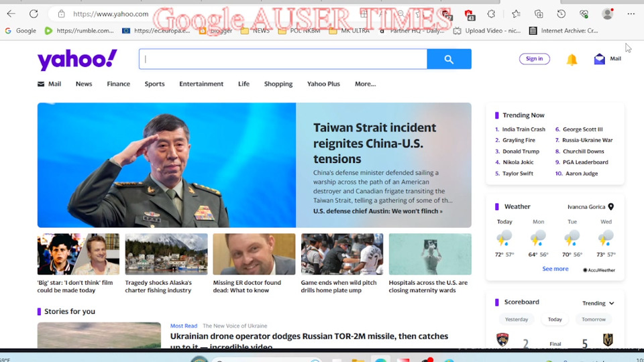
Task: Click the Yahoo logo
Action: click(x=77, y=60)
